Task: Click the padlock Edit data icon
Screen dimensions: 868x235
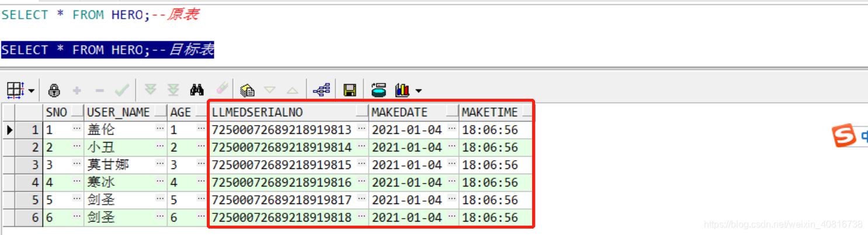Action: pyautogui.click(x=54, y=90)
